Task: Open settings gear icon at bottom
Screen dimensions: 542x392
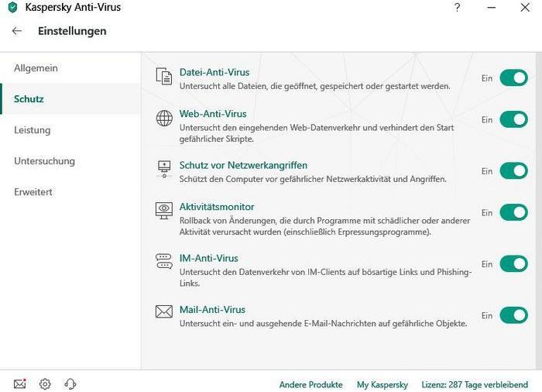Action: tap(45, 383)
